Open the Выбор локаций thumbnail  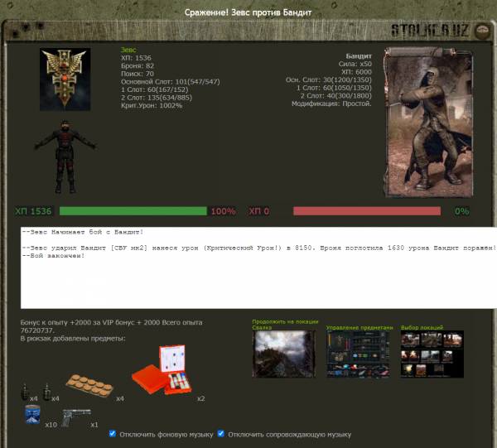432,354
